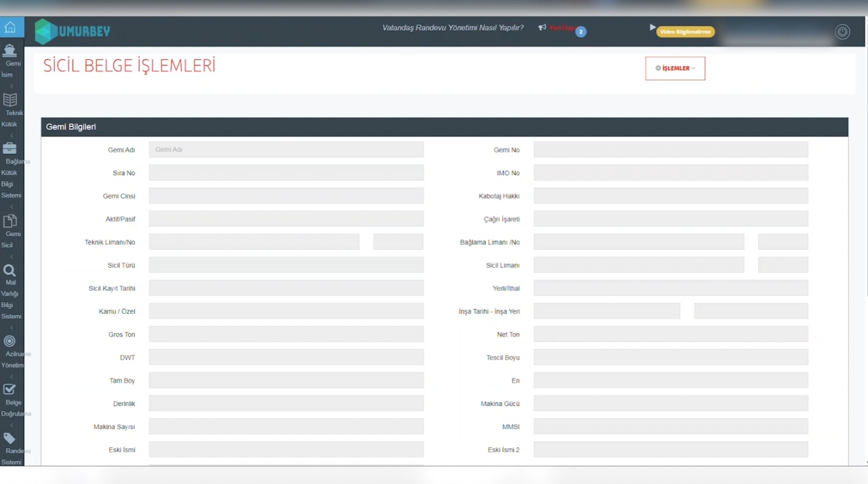The width and height of the screenshot is (868, 484).
Task: Click the Randevu Sistemi tag icon
Action: [x=10, y=438]
